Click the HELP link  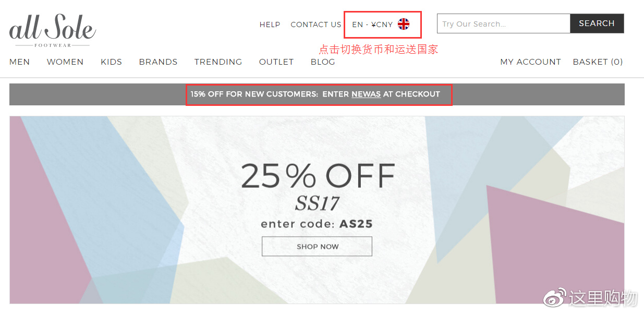click(270, 25)
